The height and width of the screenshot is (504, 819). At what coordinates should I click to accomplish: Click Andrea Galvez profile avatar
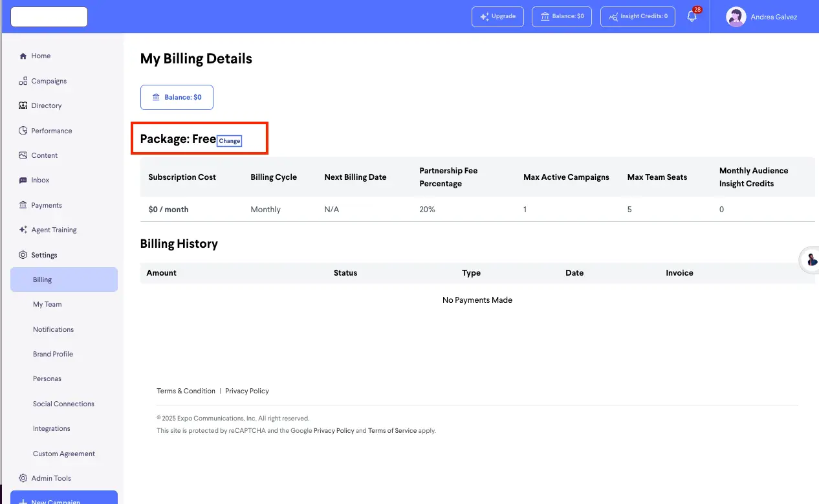[x=736, y=17]
